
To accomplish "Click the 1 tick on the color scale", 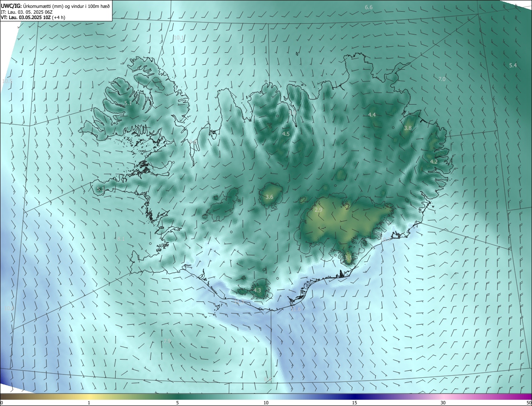I will [89, 403].
